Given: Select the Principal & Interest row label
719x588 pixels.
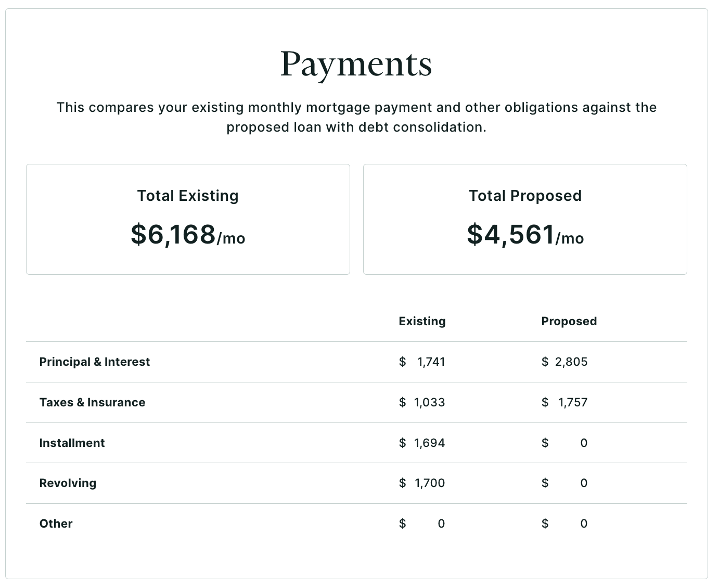Looking at the screenshot, I should [95, 362].
